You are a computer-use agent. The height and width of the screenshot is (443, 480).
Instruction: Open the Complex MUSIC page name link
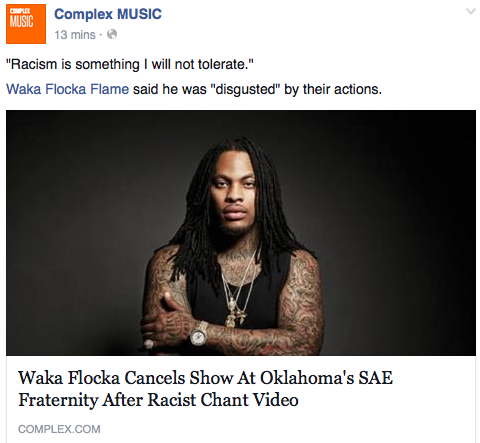tap(108, 14)
